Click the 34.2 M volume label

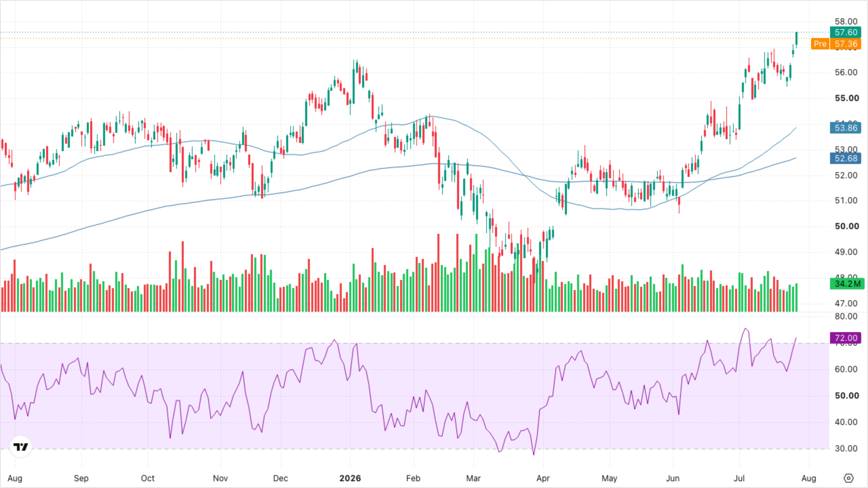coord(847,284)
